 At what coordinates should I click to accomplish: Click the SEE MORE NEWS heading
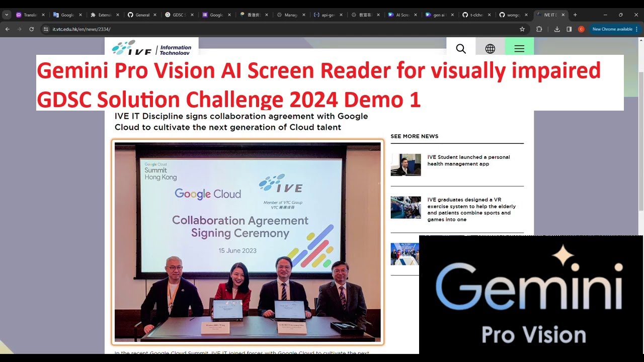(x=414, y=136)
